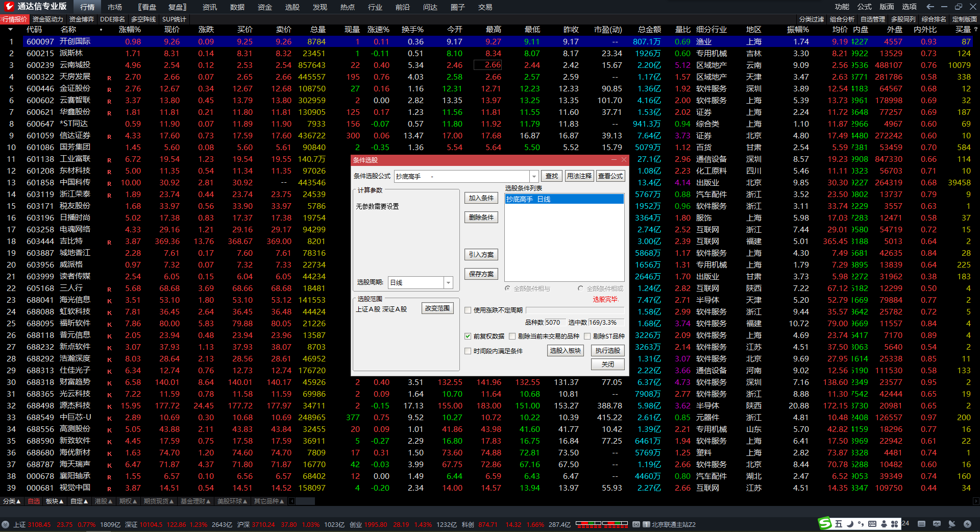Click the question mark icon beside 买量 column
This screenshot has width=980, height=532.
tap(975, 30)
